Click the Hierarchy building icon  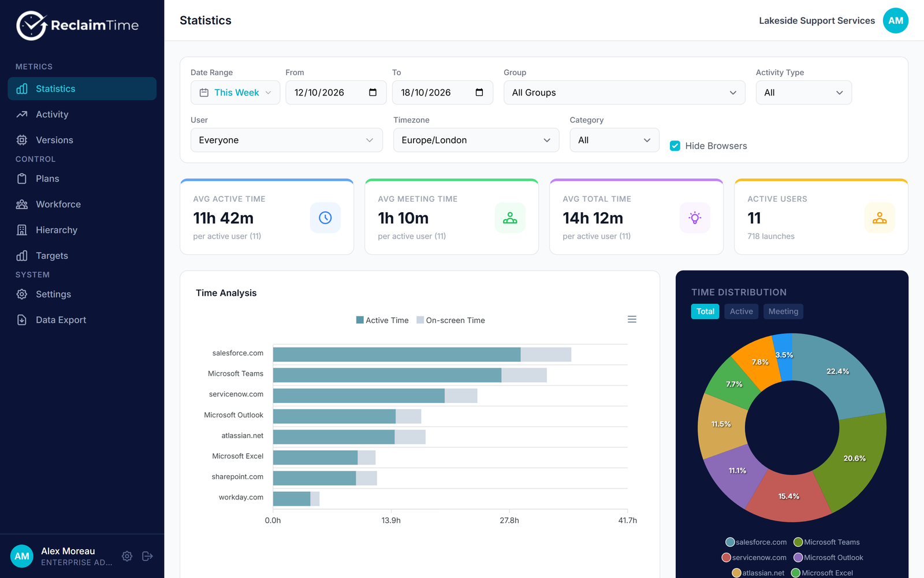[x=22, y=230]
